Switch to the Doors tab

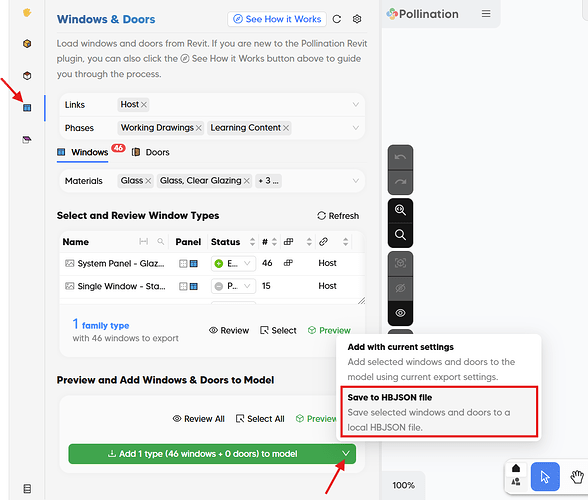tap(151, 152)
